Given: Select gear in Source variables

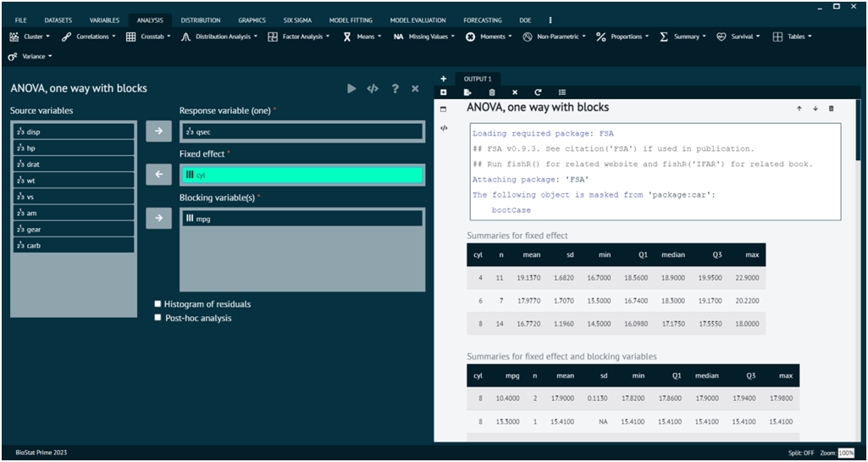Looking at the screenshot, I should tap(74, 229).
